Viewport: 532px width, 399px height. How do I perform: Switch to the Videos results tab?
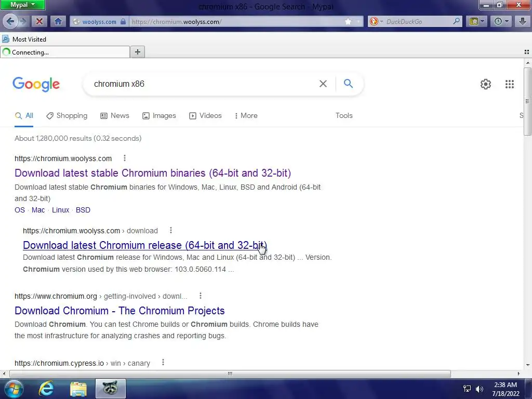click(x=205, y=116)
